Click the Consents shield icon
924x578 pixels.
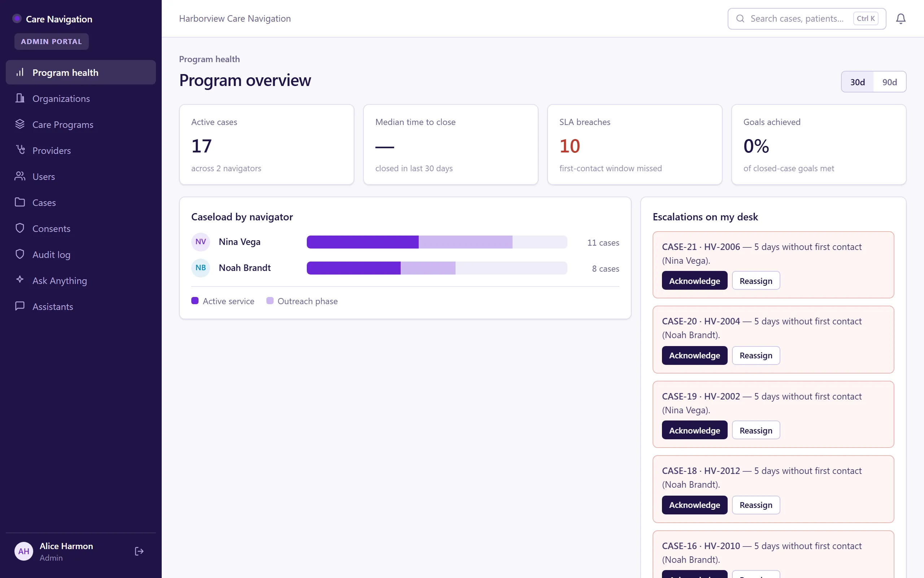(x=20, y=228)
